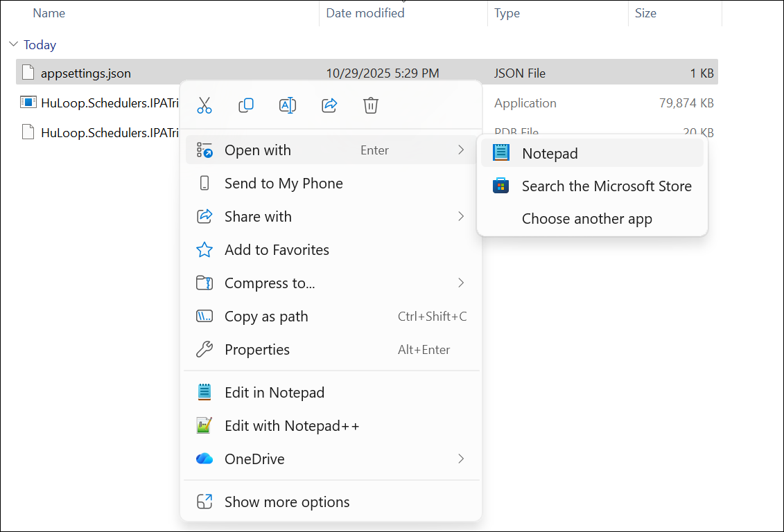Click Choose another app
Image resolution: width=784 pixels, height=532 pixels.
point(586,218)
